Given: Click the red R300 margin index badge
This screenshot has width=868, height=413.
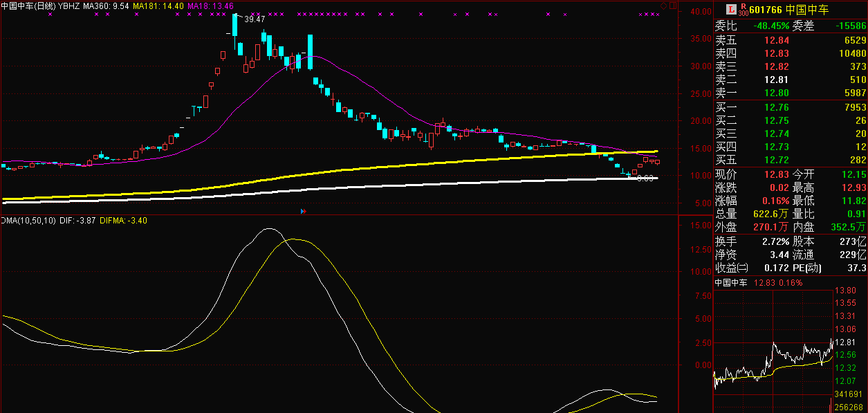Looking at the screenshot, I should click(x=743, y=9).
